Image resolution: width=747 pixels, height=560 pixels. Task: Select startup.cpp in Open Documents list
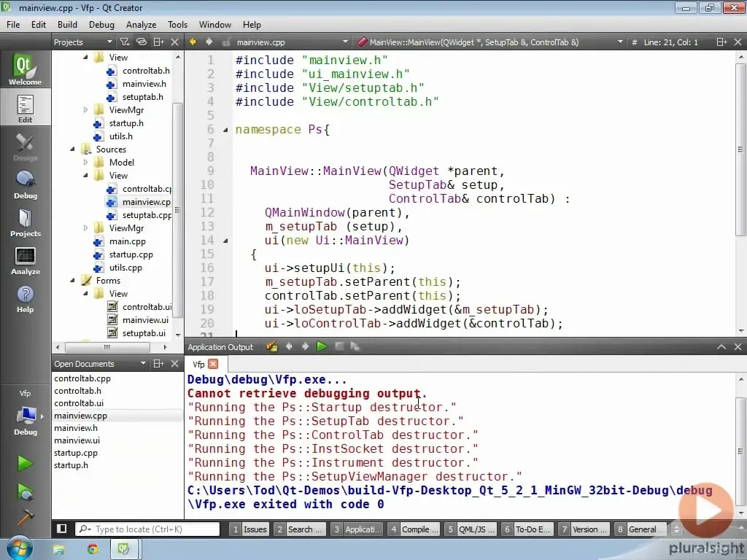pyautogui.click(x=75, y=453)
